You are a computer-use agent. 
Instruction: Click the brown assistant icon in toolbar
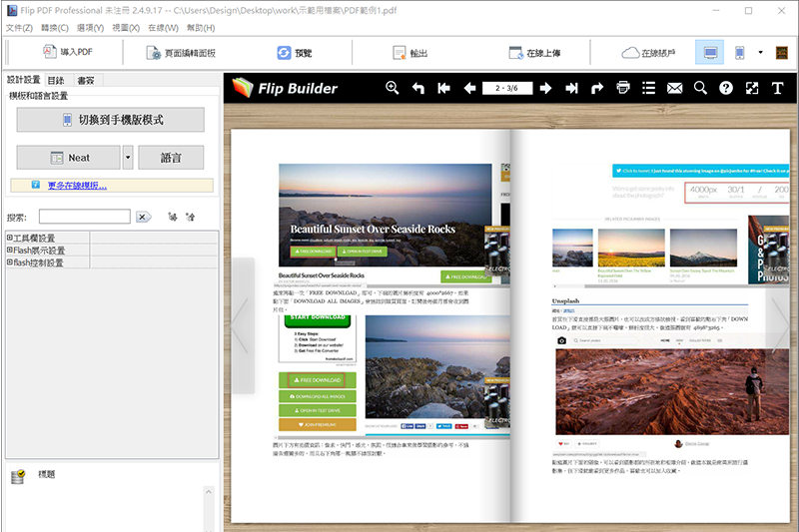point(782,53)
